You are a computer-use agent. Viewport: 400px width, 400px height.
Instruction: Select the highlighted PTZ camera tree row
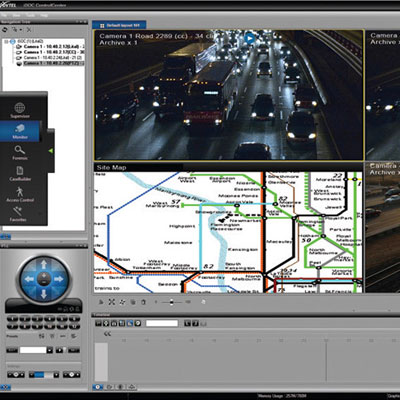click(x=50, y=63)
